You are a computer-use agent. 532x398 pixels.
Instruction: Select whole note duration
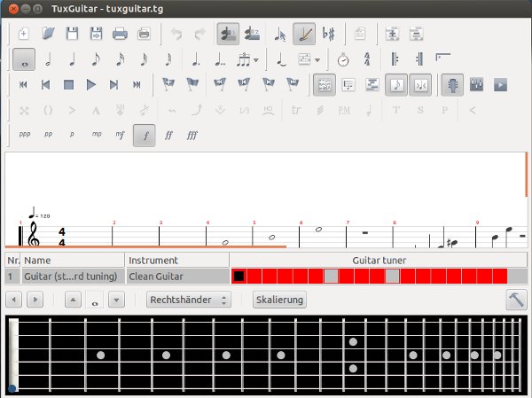24,59
